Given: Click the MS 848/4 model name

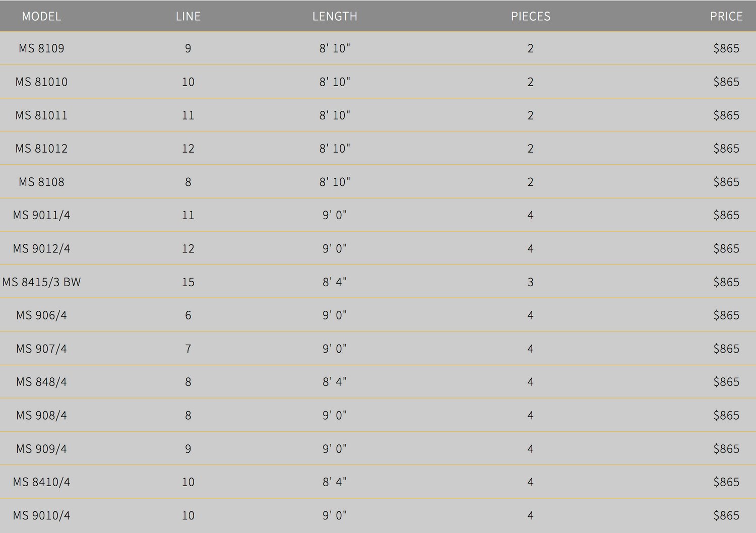Looking at the screenshot, I should [41, 382].
